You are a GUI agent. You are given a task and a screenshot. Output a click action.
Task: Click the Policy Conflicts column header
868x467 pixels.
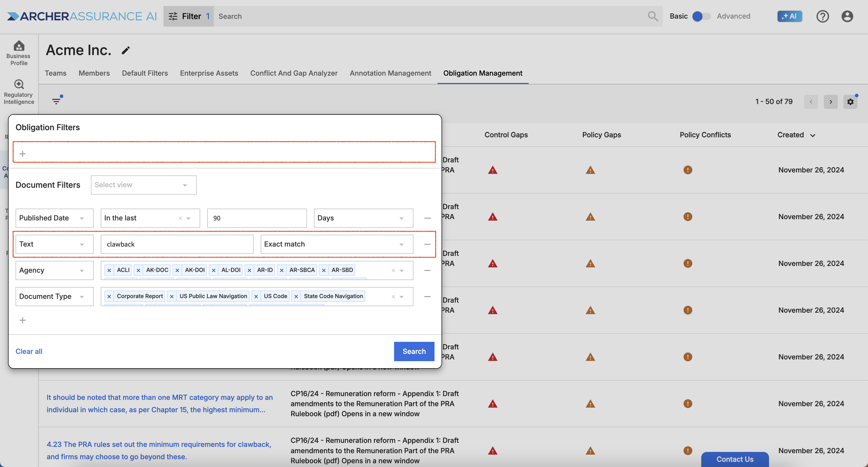pyautogui.click(x=705, y=135)
